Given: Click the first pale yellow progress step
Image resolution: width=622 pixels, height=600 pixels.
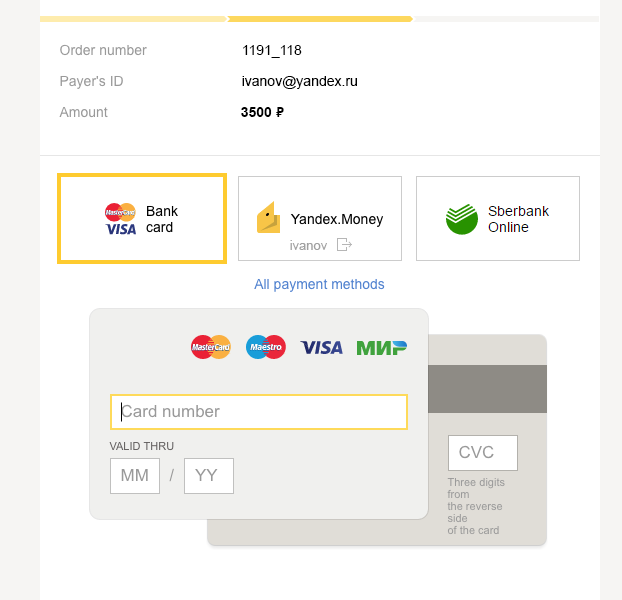Looking at the screenshot, I should tap(133, 19).
